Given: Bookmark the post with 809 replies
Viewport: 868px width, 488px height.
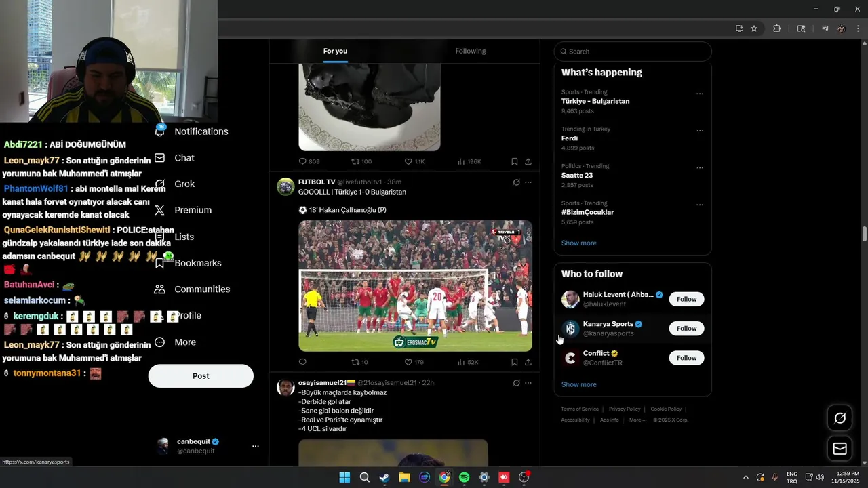Looking at the screenshot, I should click(514, 161).
